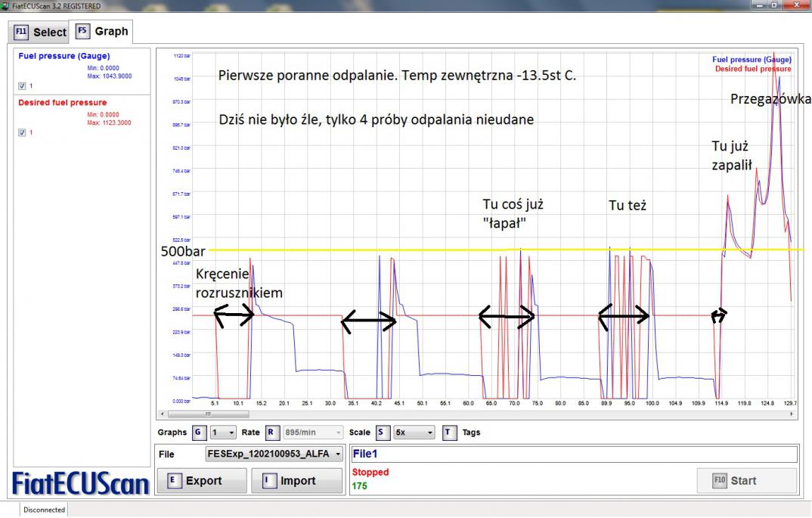The image size is (812, 518).
Task: Expand the File FESExp_1202100953_ALFA dropdown
Action: tap(337, 454)
